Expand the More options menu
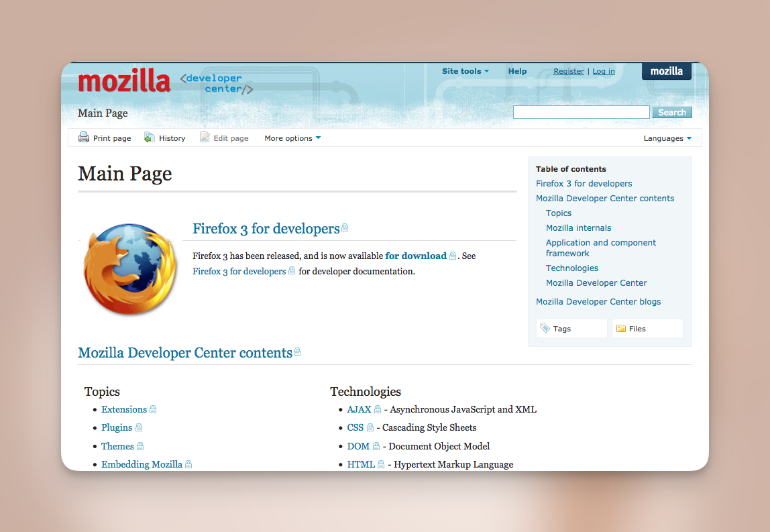The height and width of the screenshot is (532, 770). point(292,138)
